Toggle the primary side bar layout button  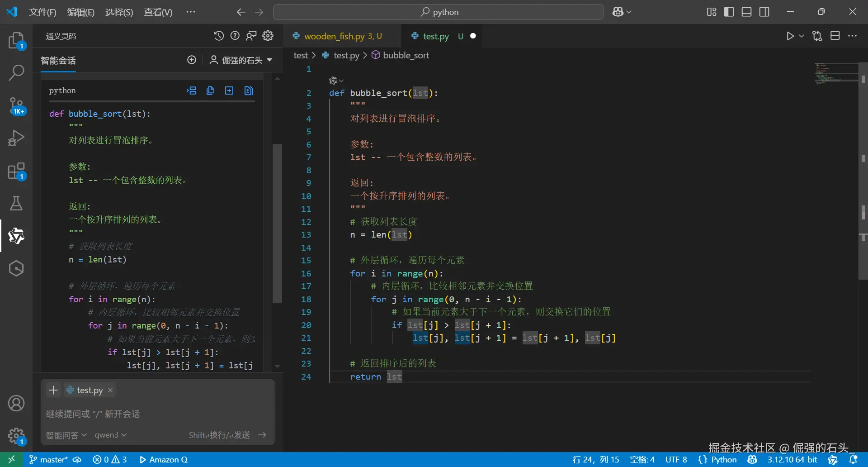[729, 12]
